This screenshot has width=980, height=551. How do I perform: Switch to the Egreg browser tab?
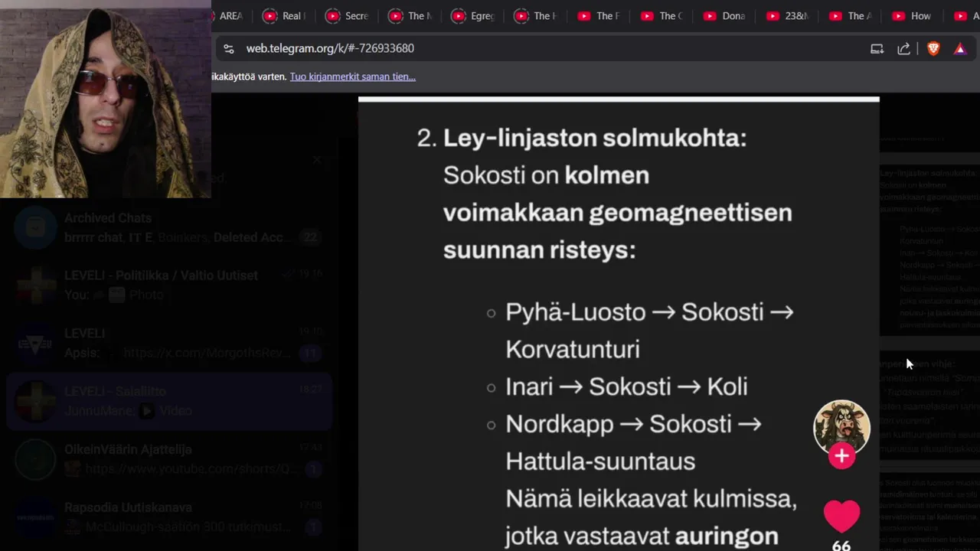pyautogui.click(x=472, y=15)
